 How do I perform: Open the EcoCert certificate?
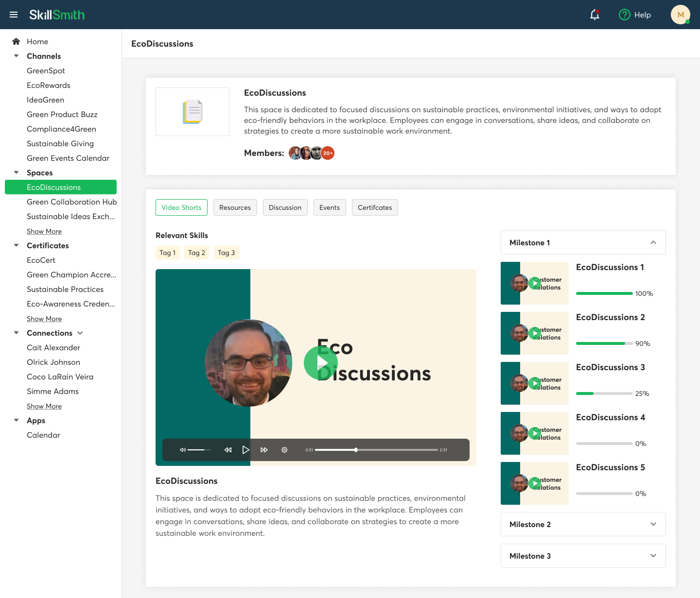pos(41,260)
